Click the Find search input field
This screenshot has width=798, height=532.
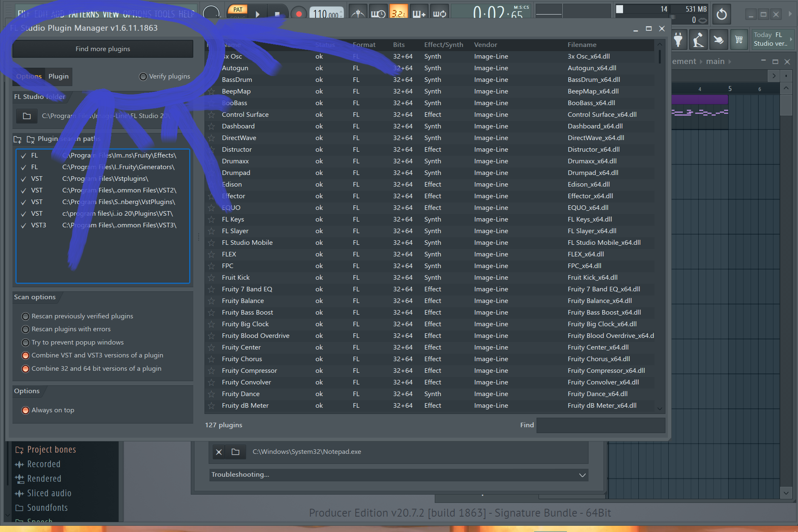[601, 425]
